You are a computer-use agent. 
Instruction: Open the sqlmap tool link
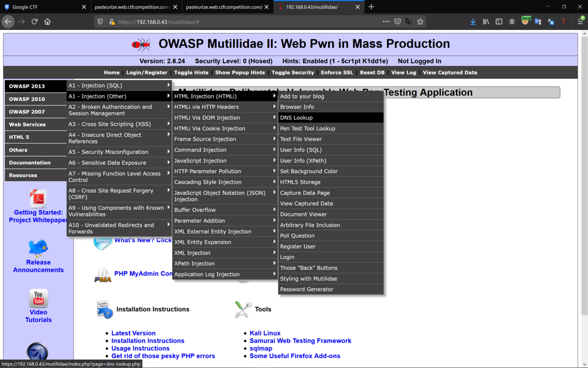coord(261,348)
